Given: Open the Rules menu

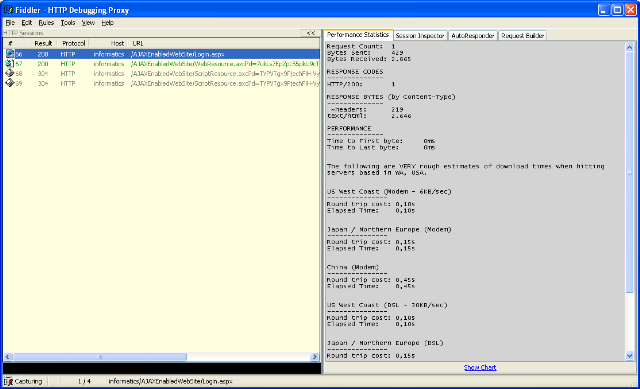Looking at the screenshot, I should tap(46, 23).
